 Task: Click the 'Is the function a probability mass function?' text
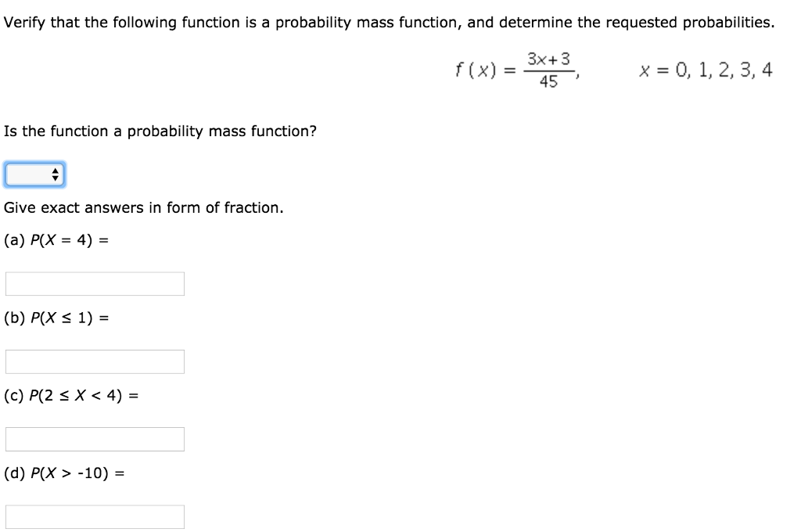(160, 131)
